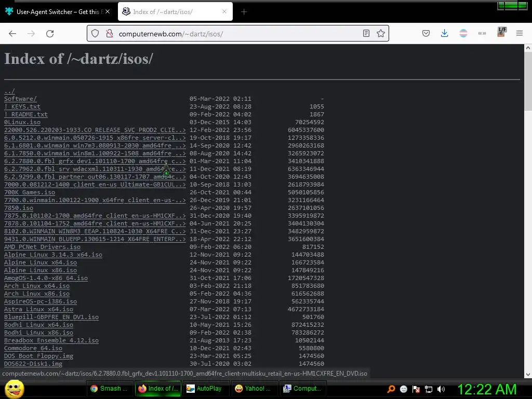This screenshot has height=399, width=532.
Task: Show the insecure connection padlock info
Action: tap(109, 33)
